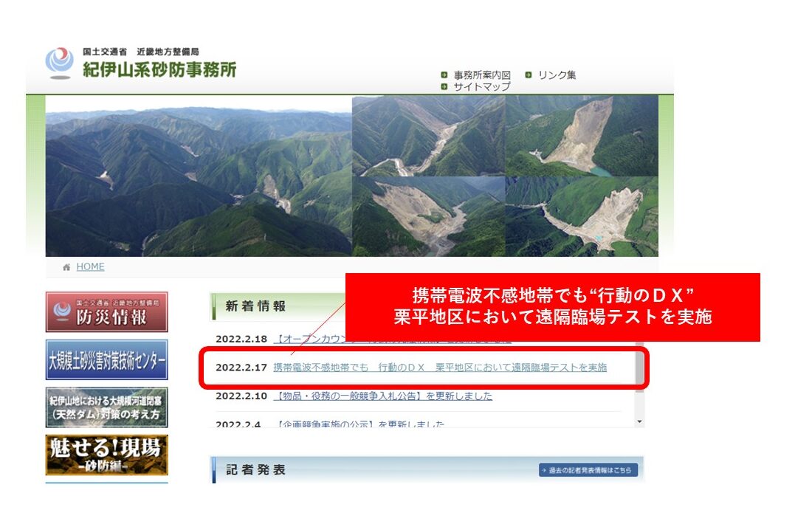This screenshot has height=510, width=812.
Task: Go to HOME breadcrumb link
Action: click(x=90, y=266)
